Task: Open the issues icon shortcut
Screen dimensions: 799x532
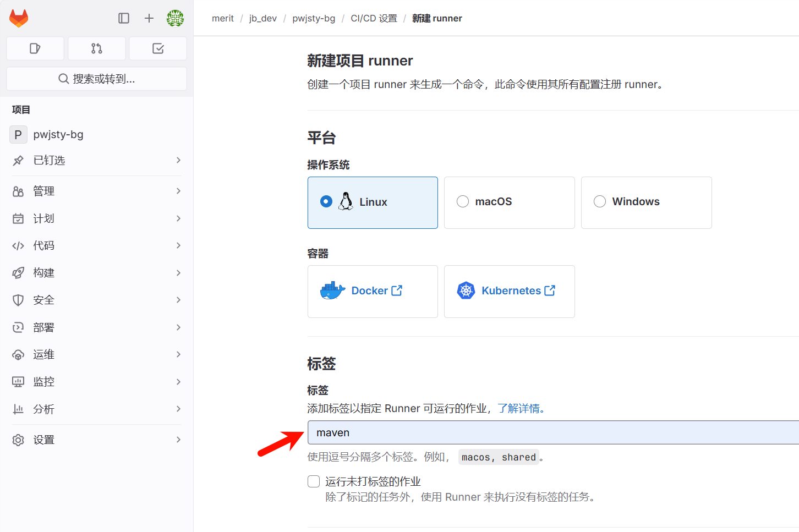Action: click(35, 48)
